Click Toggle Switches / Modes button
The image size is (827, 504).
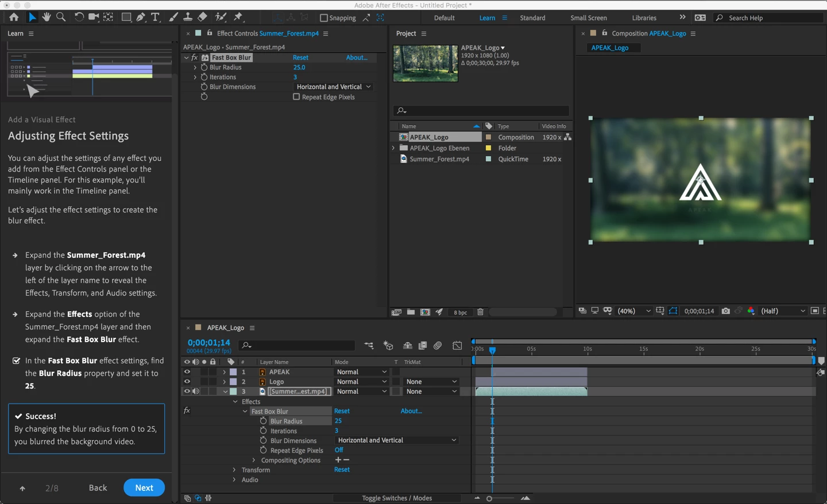point(397,498)
